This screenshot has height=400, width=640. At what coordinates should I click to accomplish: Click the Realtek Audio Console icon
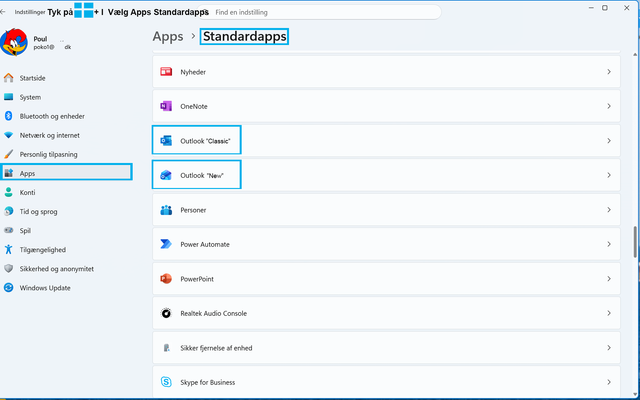pos(166,313)
